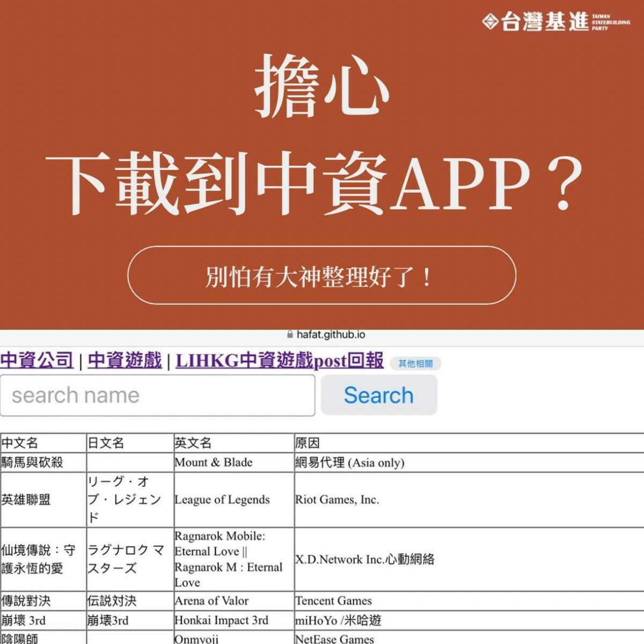The width and height of the screenshot is (644, 644).
Task: Open the 中資公司 link
Action: tap(36, 360)
